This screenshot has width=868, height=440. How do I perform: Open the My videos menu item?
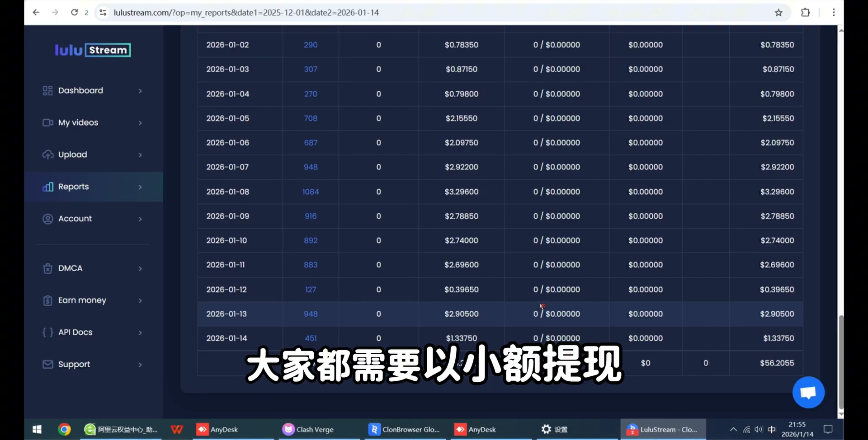pyautogui.click(x=94, y=122)
